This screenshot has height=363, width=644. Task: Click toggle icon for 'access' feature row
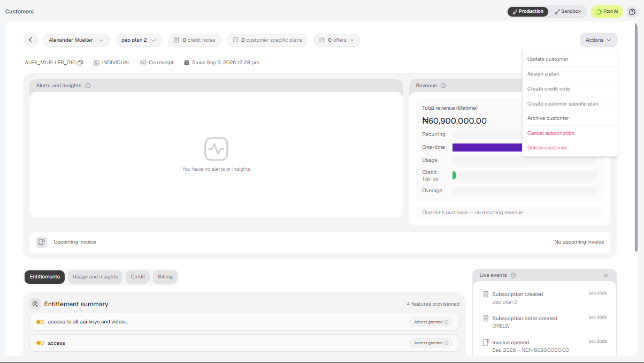tap(40, 343)
